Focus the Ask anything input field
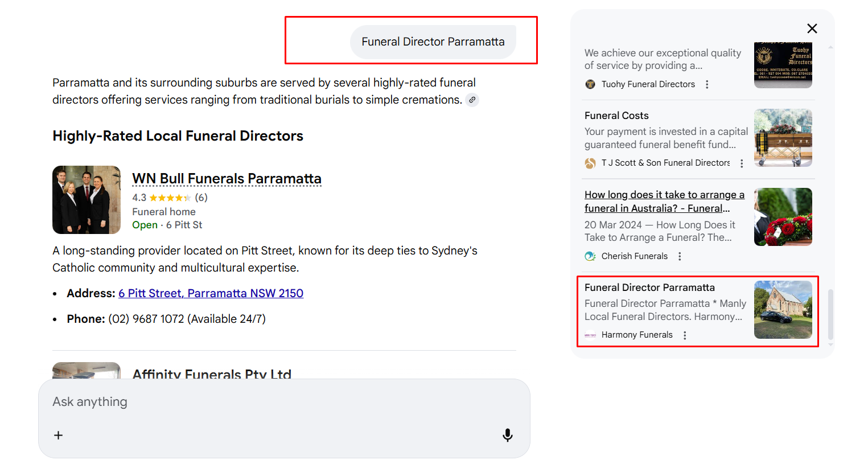The height and width of the screenshot is (468, 868). point(284,402)
